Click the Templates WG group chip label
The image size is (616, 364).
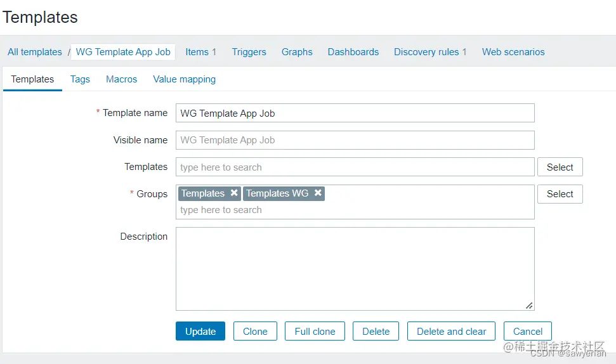pyautogui.click(x=277, y=193)
